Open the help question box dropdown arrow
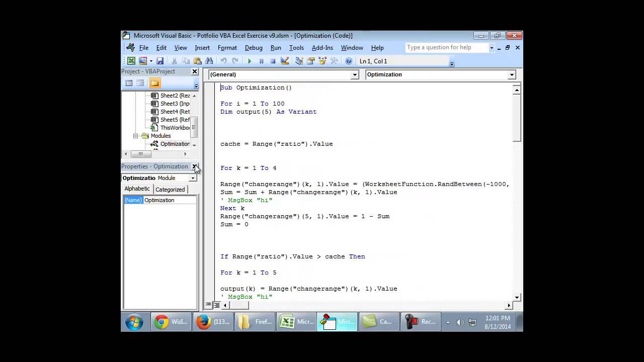644x362 pixels. (492, 47)
